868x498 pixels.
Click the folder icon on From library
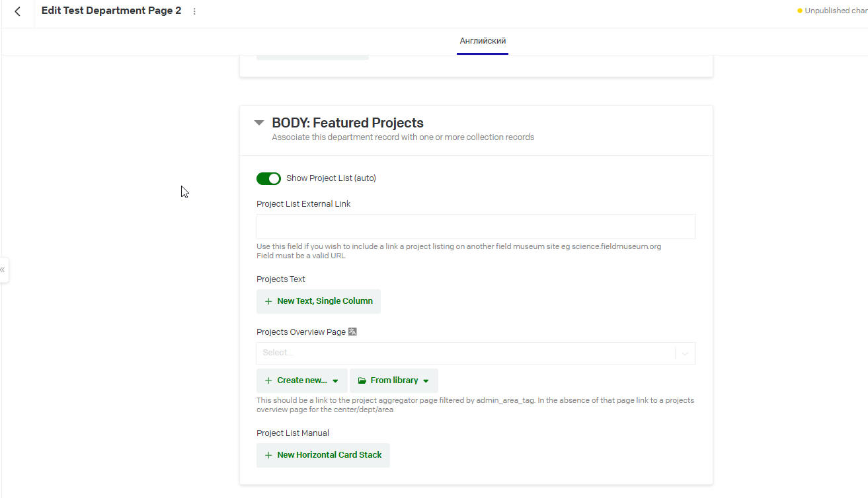[362, 380]
